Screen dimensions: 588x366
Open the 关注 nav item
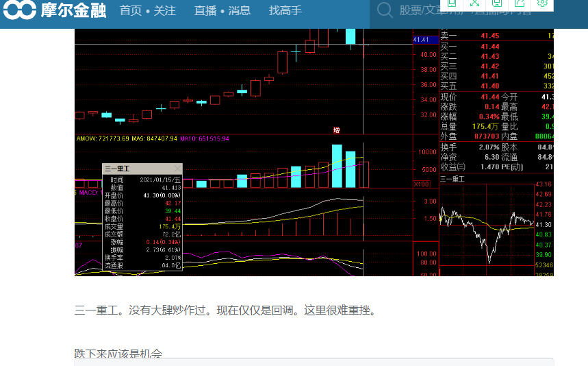pyautogui.click(x=164, y=10)
